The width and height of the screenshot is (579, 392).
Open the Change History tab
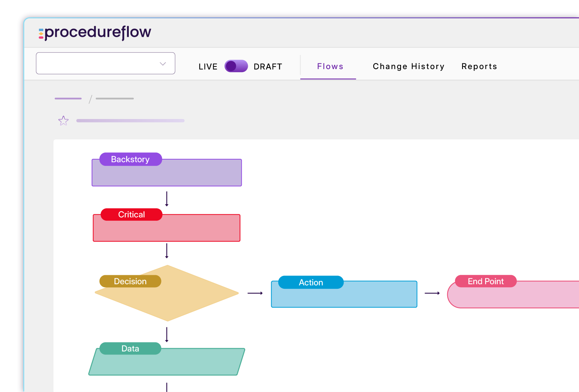(x=409, y=66)
